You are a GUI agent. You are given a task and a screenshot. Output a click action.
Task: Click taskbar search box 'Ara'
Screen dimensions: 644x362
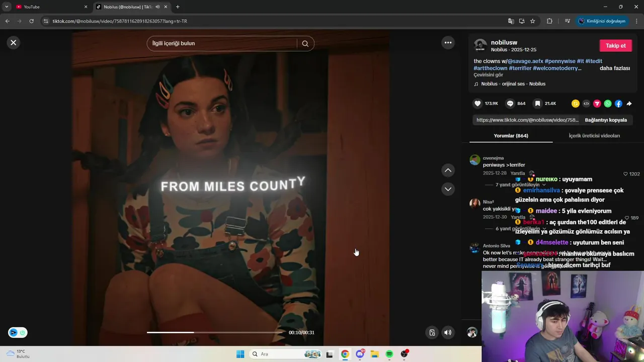pyautogui.click(x=286, y=354)
